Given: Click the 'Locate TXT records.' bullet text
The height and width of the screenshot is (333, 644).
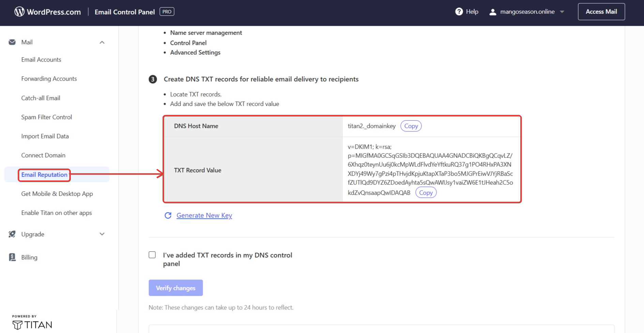Looking at the screenshot, I should (196, 94).
